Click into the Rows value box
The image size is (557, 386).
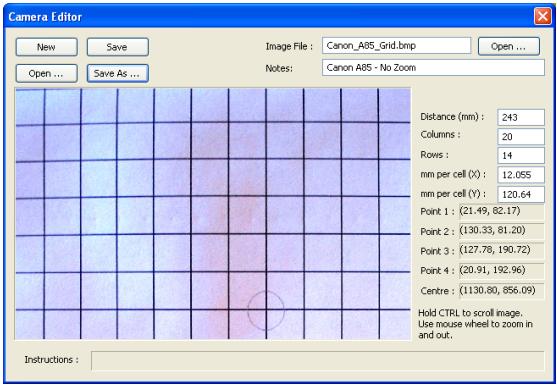(521, 156)
